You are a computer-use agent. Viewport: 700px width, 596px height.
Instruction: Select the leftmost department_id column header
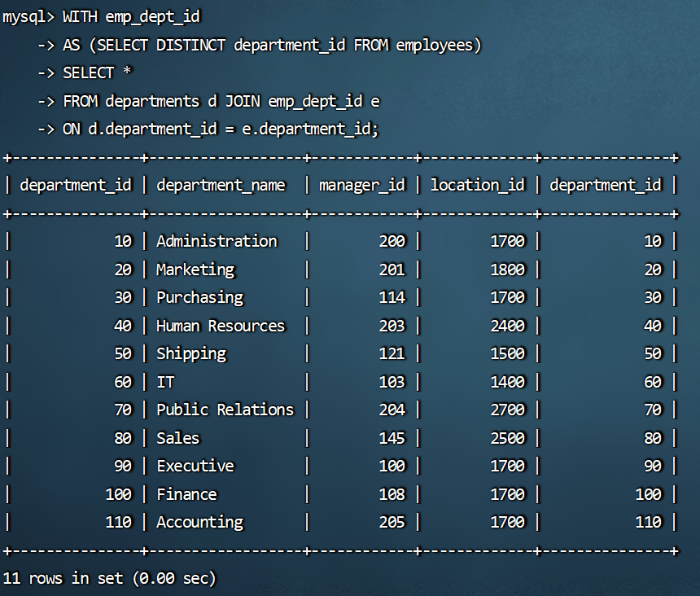click(76, 186)
